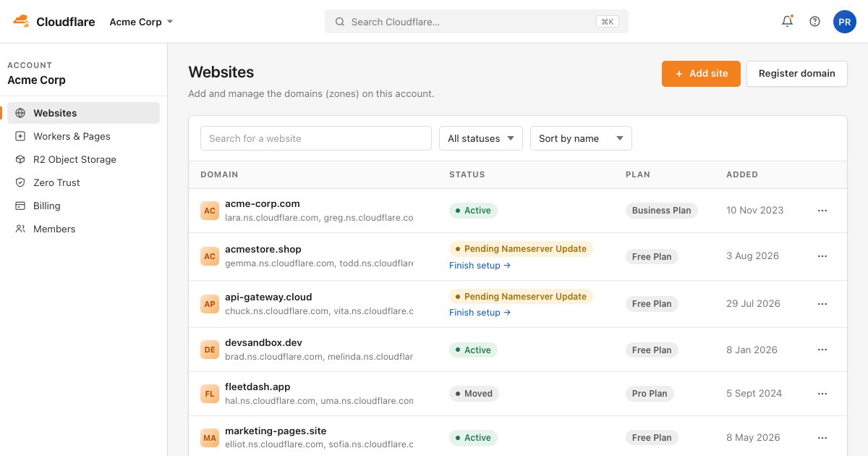Screen dimensions: 868x456
Task: Click the Members people icon
Action: (20, 229)
